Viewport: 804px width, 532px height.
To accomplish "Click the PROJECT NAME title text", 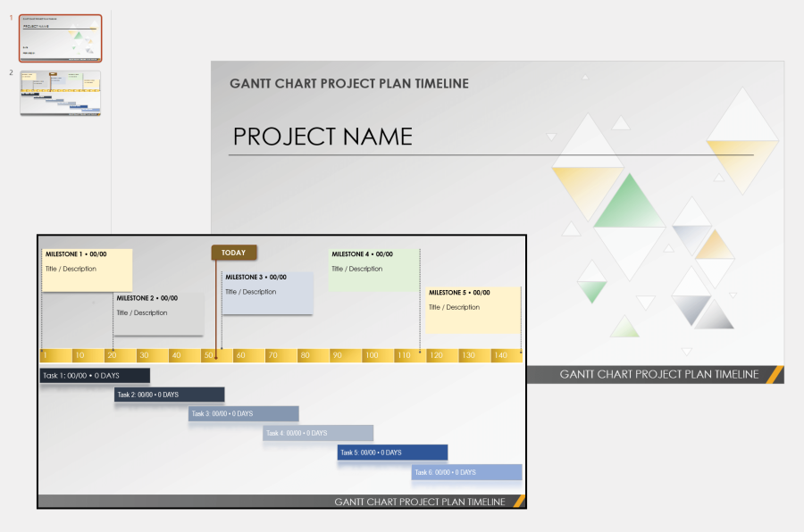I will [323, 137].
